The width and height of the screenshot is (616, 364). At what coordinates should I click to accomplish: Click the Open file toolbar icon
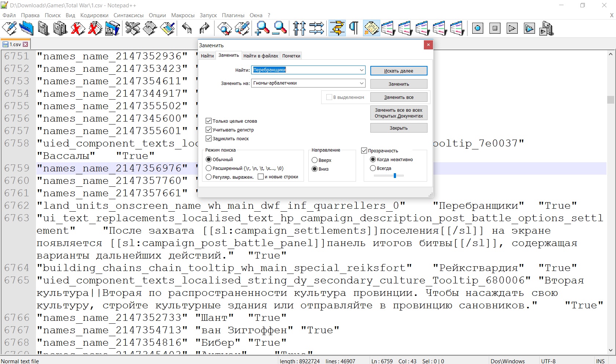pyautogui.click(x=26, y=28)
